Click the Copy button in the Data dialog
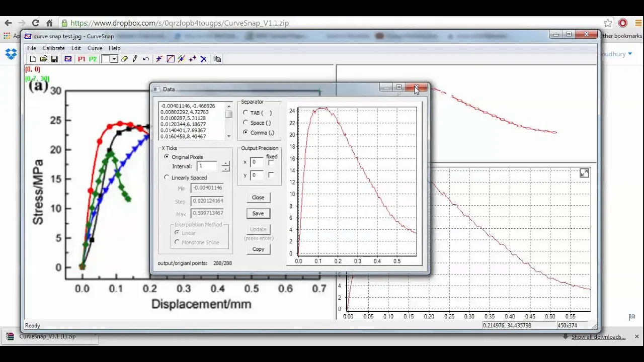 click(258, 249)
